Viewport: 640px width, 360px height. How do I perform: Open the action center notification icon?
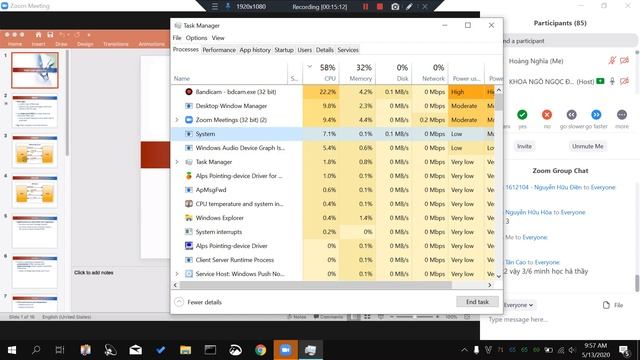(624, 350)
